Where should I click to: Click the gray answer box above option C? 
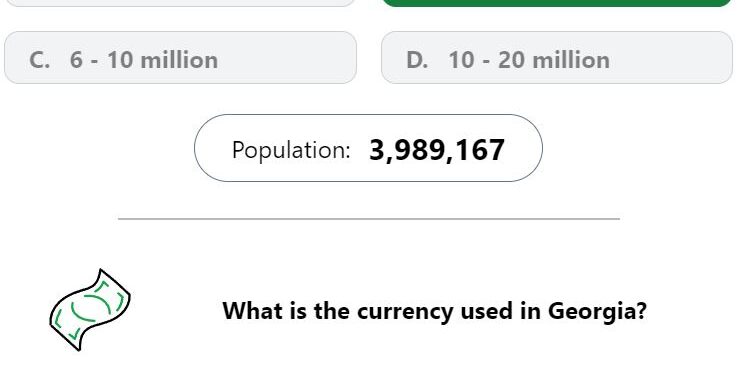click(x=180, y=3)
